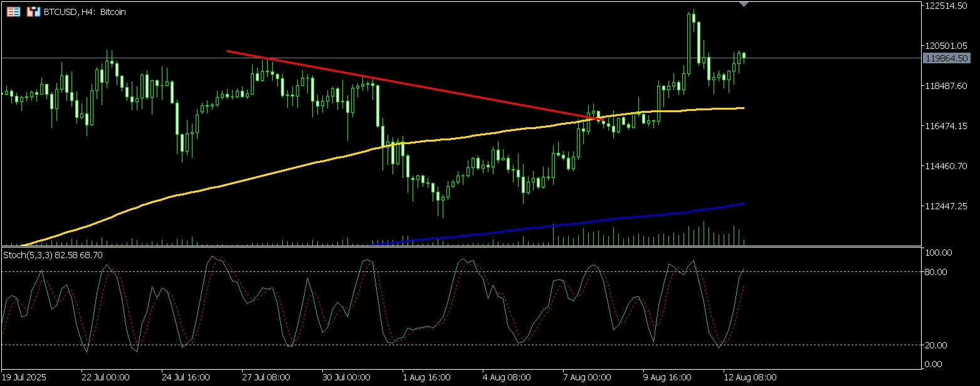
Task: Click the 122514.50 price scale label
Action: pos(947,6)
